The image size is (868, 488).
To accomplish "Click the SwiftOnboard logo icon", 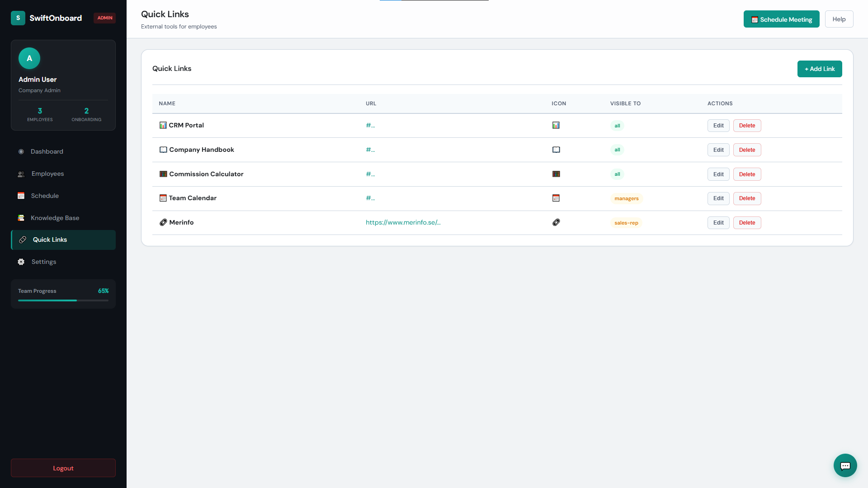I will pos(18,18).
